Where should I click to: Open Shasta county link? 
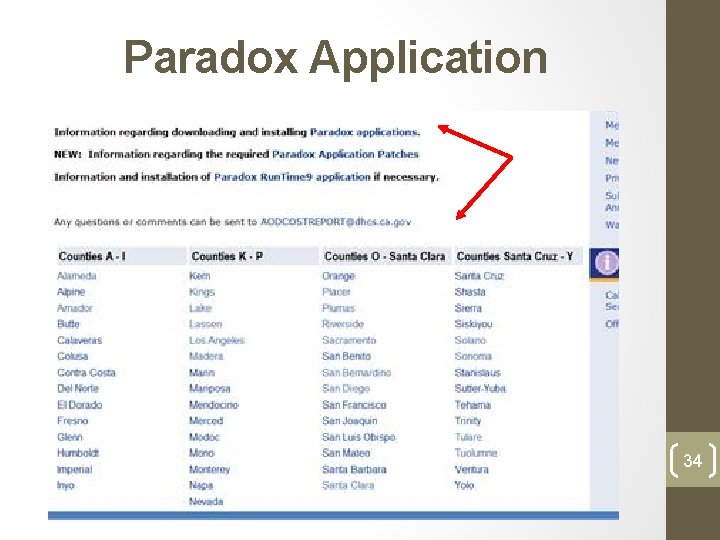(470, 292)
